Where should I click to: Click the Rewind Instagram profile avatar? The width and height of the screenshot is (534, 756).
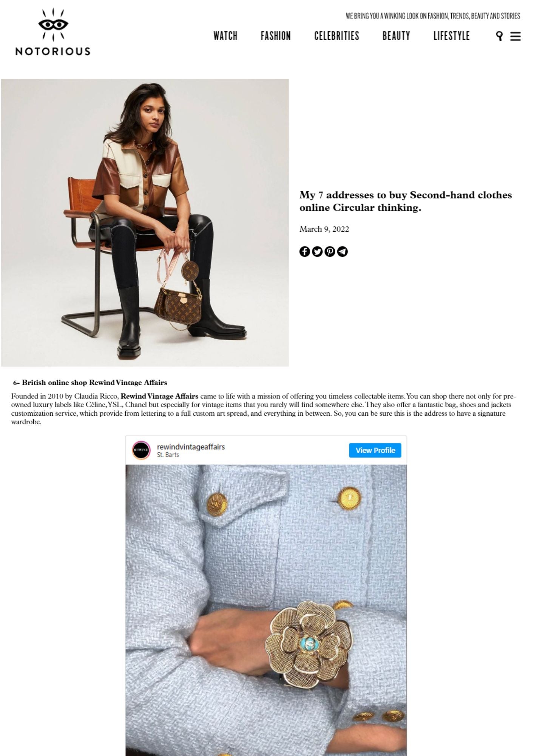click(141, 450)
